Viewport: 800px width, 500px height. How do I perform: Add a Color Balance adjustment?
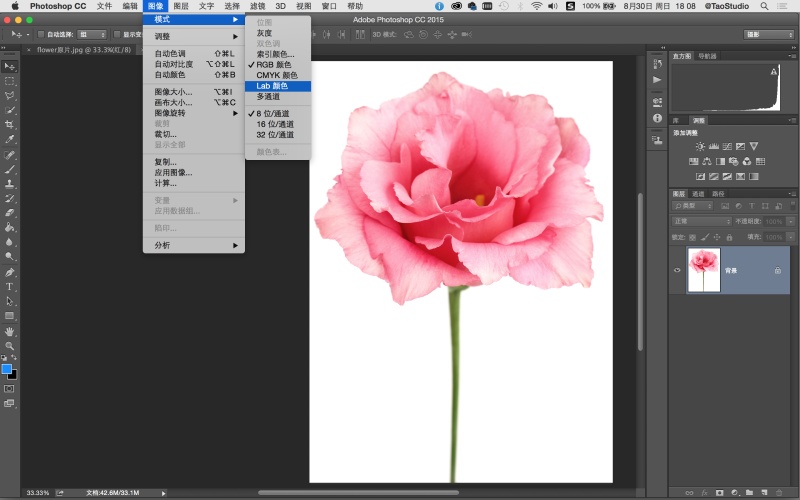pos(707,161)
